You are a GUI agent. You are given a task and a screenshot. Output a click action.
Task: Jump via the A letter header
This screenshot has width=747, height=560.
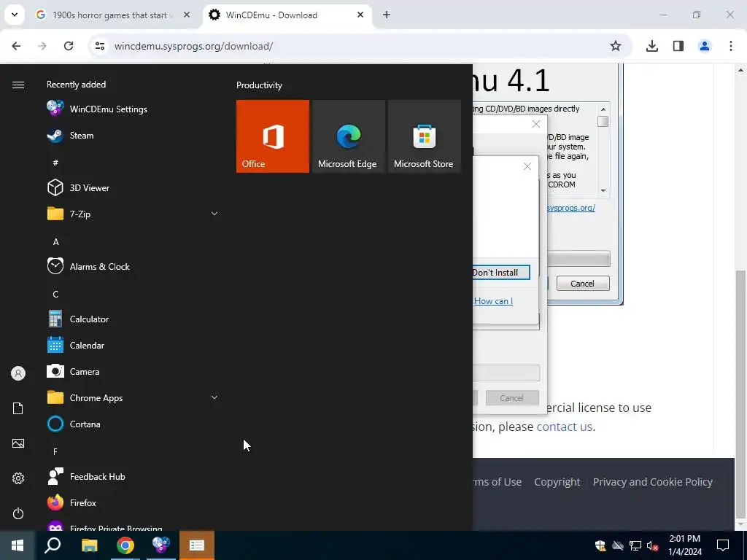pos(55,242)
